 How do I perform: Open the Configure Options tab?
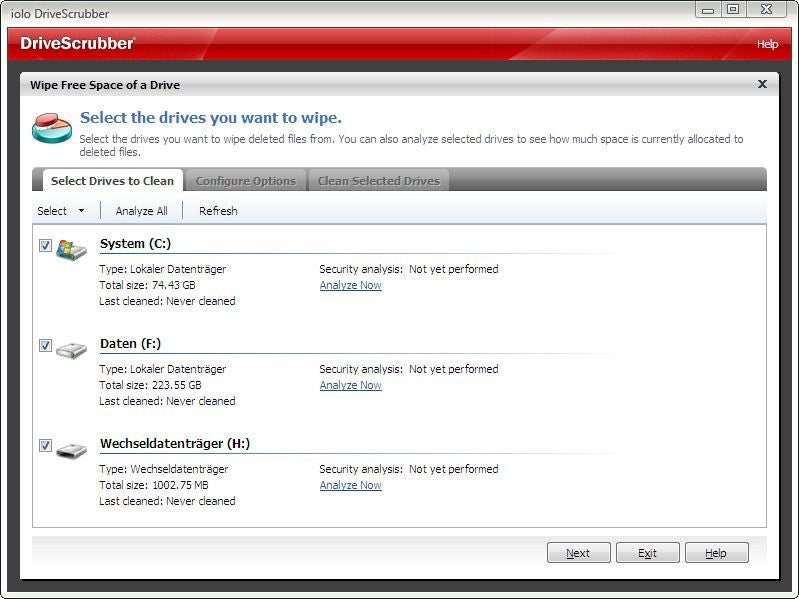(246, 181)
